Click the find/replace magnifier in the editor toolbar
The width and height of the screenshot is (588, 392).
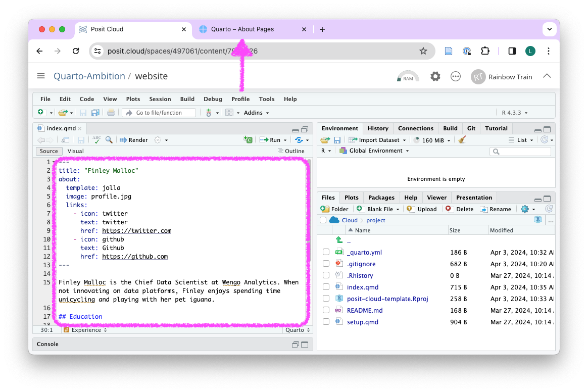109,140
